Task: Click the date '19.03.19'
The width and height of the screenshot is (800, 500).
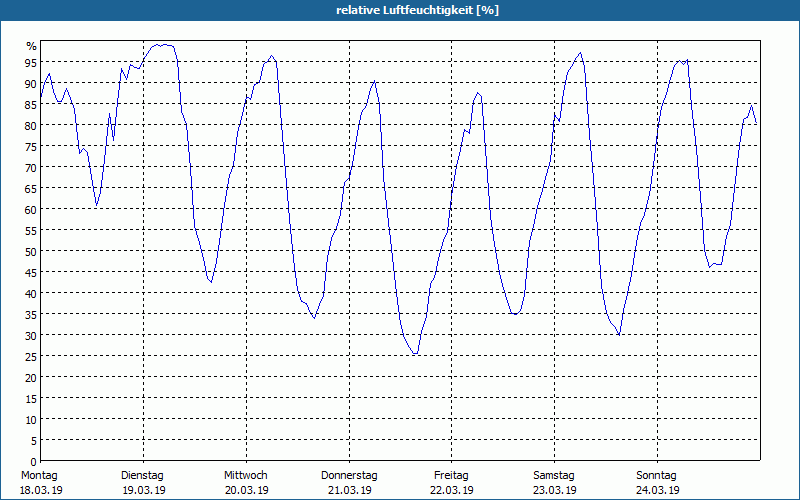Action: click(144, 490)
